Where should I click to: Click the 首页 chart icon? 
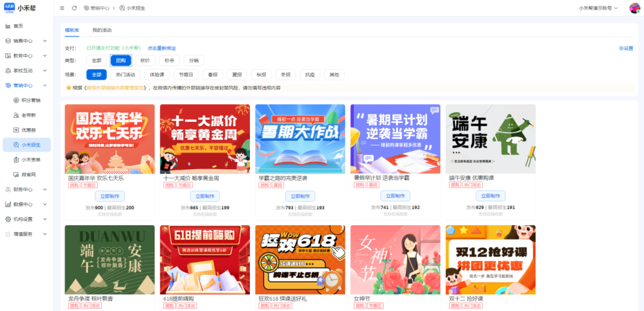click(8, 26)
